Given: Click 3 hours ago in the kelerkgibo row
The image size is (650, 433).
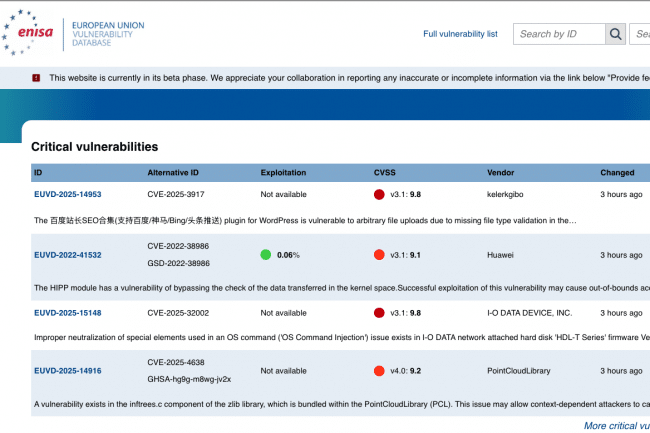Looking at the screenshot, I should point(621,194).
